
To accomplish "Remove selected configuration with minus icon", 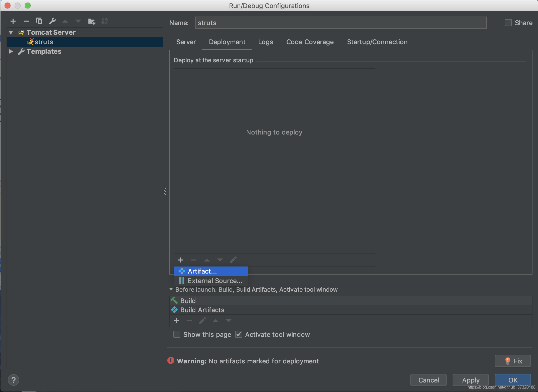I will (x=26, y=21).
